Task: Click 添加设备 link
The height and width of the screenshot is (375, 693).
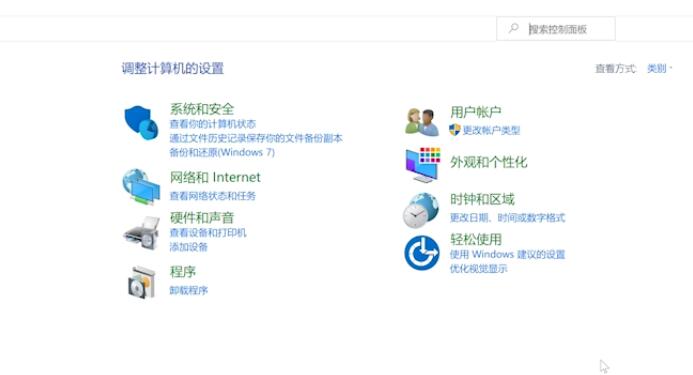Action: 189,247
